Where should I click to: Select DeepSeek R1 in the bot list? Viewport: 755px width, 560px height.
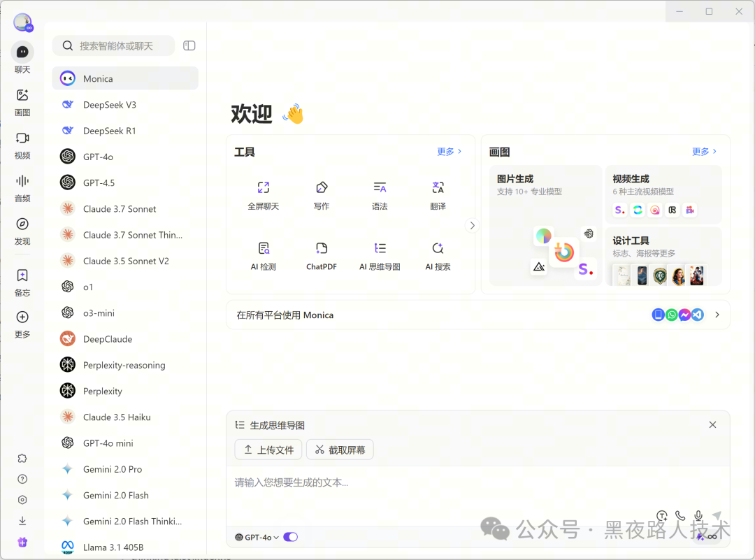click(125, 131)
